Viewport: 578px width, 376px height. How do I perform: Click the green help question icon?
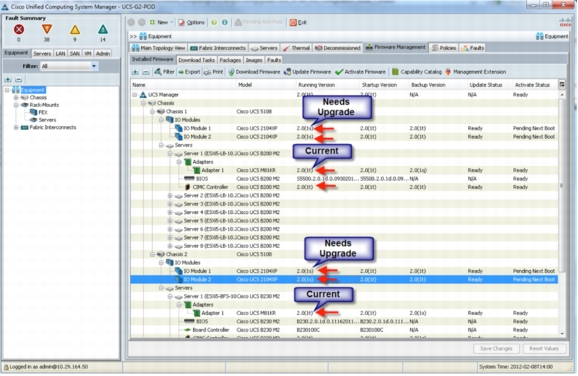tap(214, 22)
